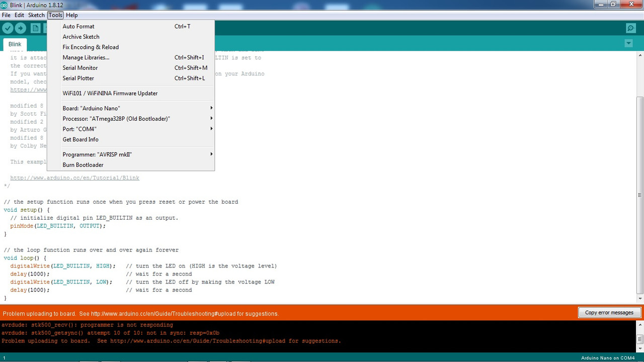Open Manage Libraries...
Viewport: 644px width, 362px height.
[x=131, y=57]
